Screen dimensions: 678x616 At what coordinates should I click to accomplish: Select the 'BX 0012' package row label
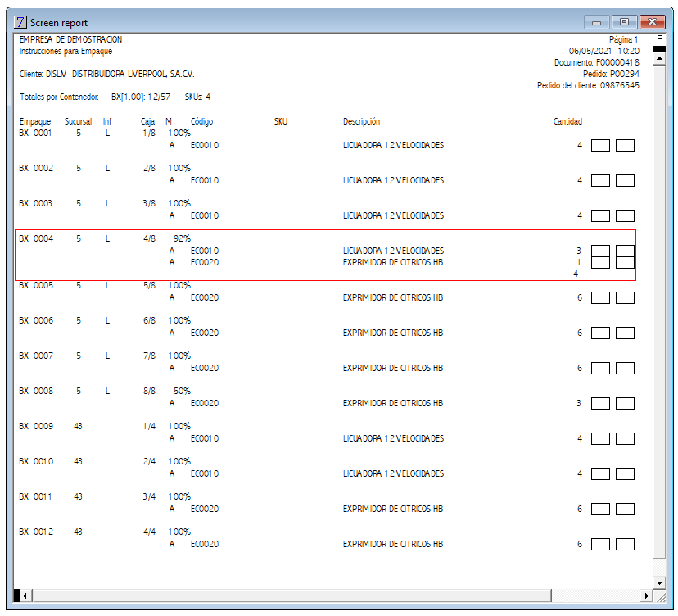[36, 532]
